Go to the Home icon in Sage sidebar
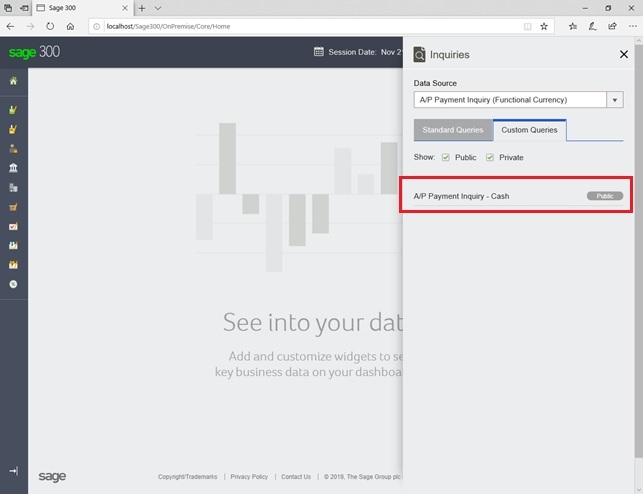The image size is (643, 494). (x=13, y=81)
